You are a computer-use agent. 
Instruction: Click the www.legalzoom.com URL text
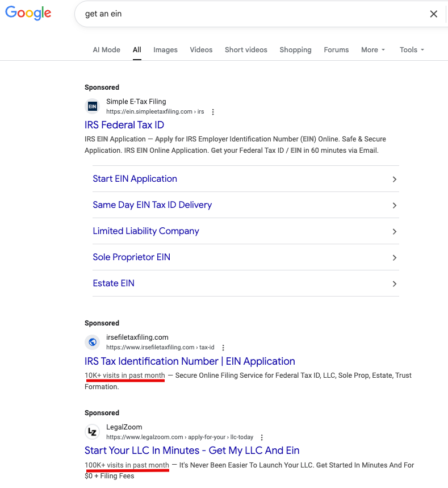click(180, 437)
